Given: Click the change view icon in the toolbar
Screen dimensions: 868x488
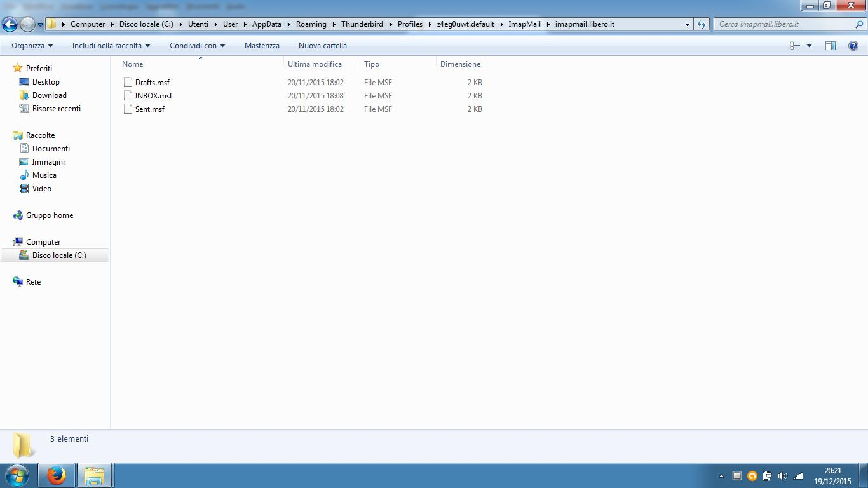Looking at the screenshot, I should tap(796, 46).
